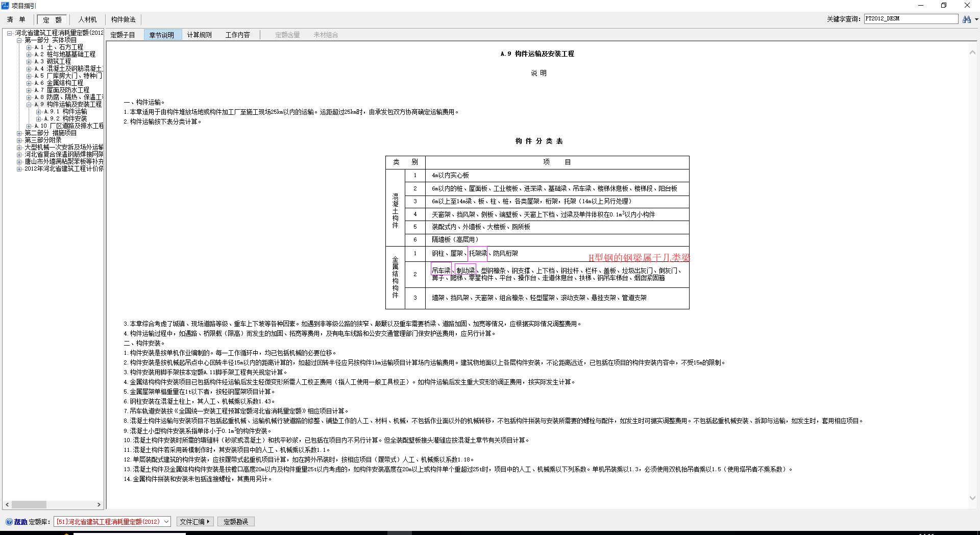
Task: Click the A.9 构件运输及安装工程 heading
Action: [537, 54]
